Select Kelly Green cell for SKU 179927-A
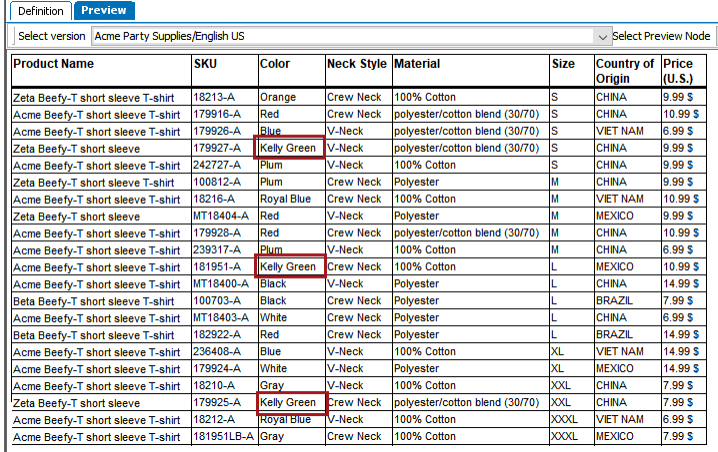The image size is (718, 452). (289, 148)
